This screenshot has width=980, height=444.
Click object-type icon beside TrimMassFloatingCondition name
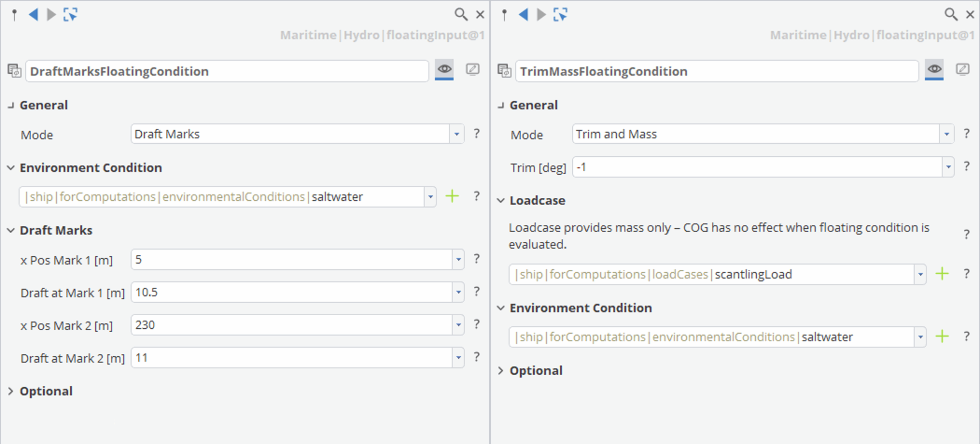[504, 71]
